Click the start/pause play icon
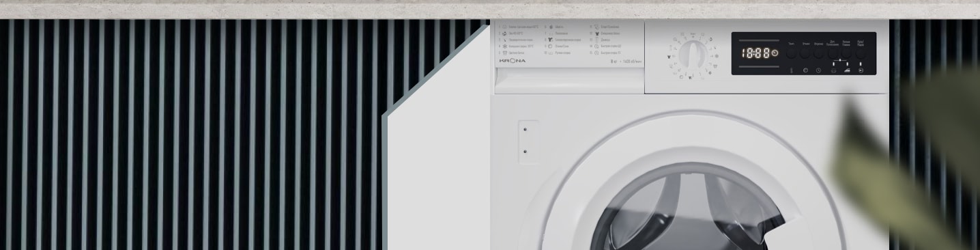 [861, 70]
